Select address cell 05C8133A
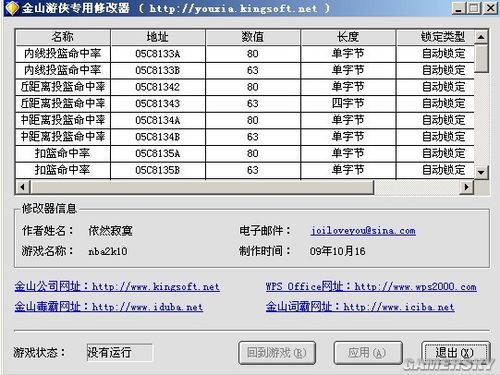Image resolution: width=500 pixels, height=375 pixels. click(x=158, y=54)
